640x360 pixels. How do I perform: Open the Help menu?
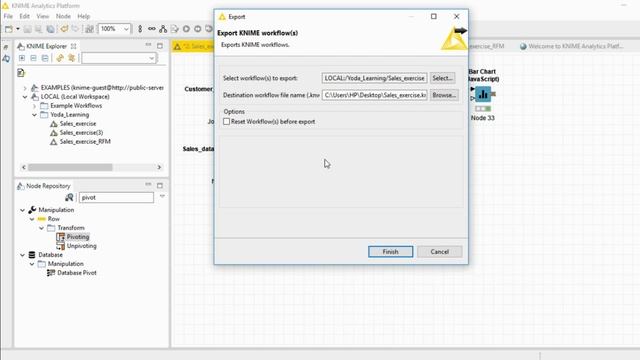tap(84, 16)
